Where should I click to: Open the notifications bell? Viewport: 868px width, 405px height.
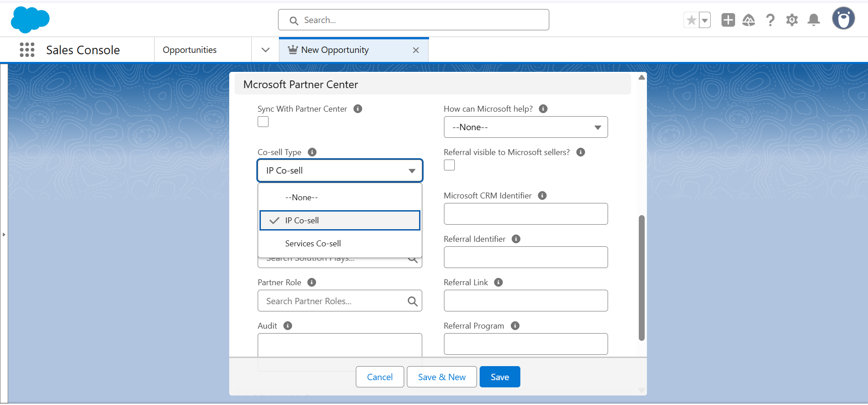814,20
